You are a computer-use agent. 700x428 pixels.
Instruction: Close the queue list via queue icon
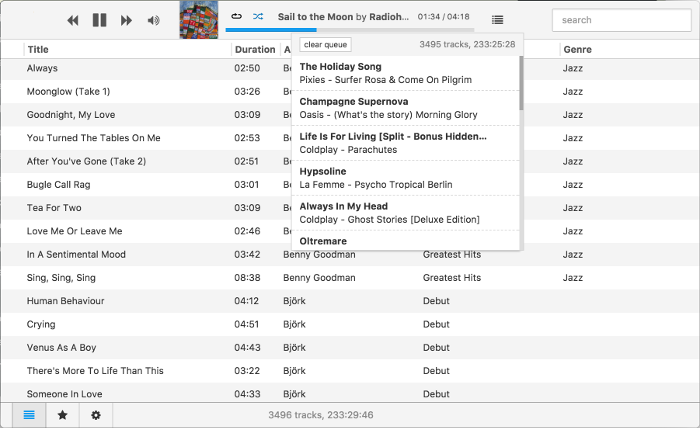pos(497,20)
